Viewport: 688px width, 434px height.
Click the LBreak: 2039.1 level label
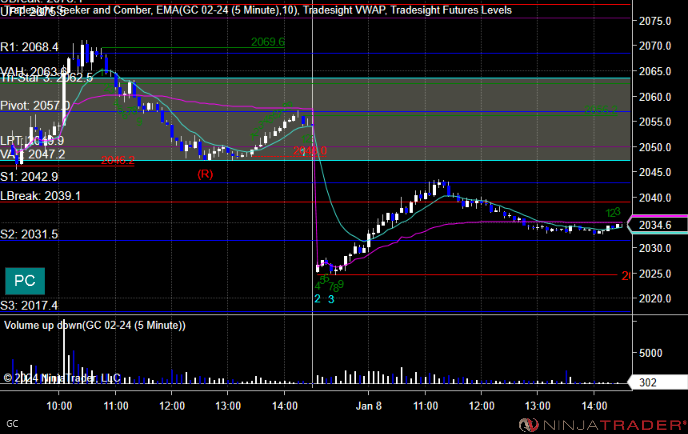pyautogui.click(x=40, y=196)
